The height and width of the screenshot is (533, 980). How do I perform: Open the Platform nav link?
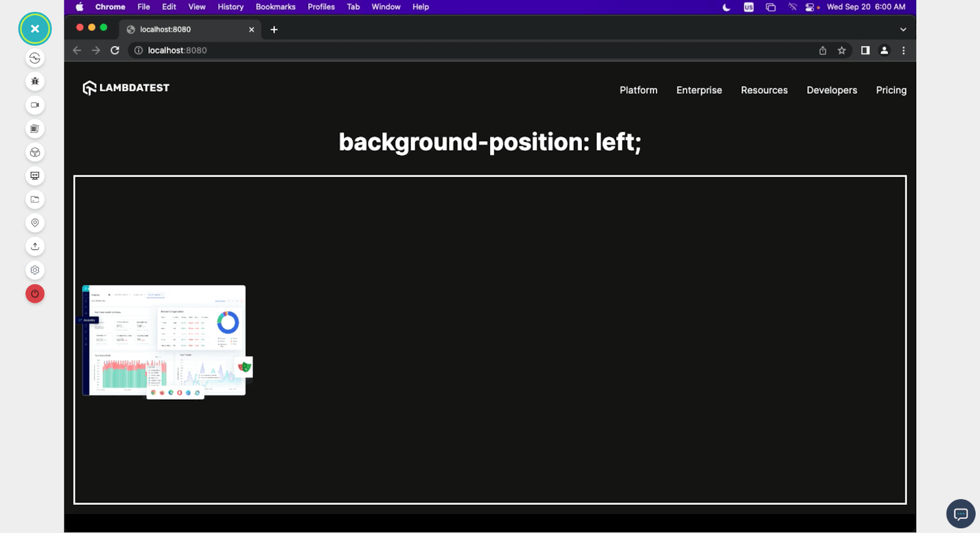click(638, 90)
